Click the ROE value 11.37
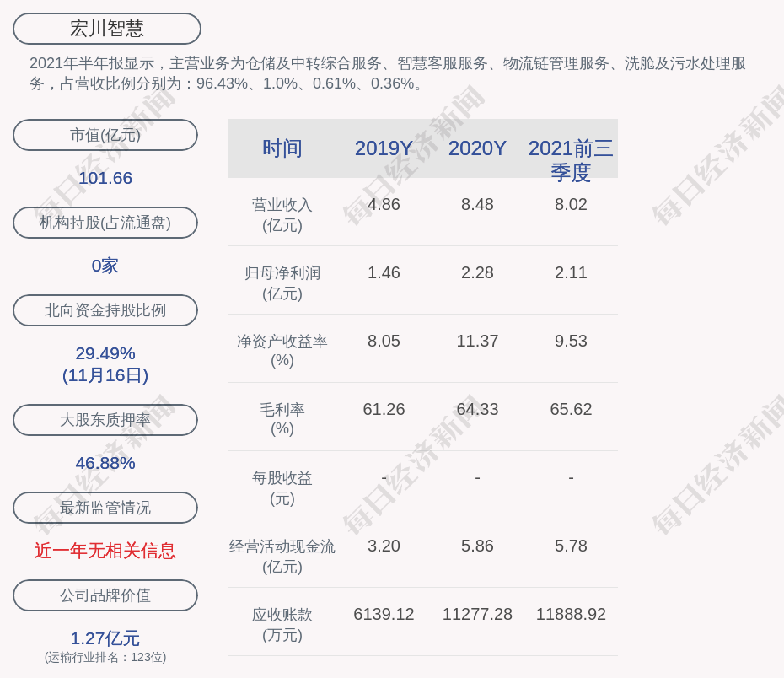 (477, 341)
